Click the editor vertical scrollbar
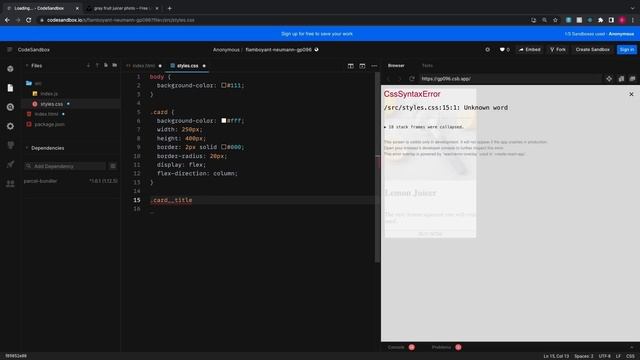The width and height of the screenshot is (640, 360). tap(377, 167)
